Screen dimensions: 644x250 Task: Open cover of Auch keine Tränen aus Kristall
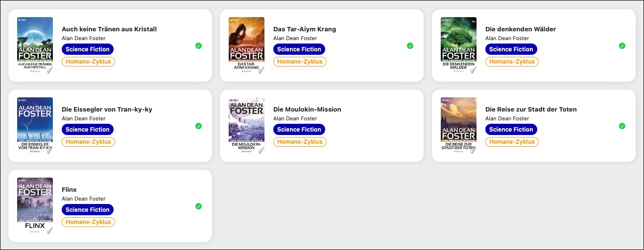35,45
